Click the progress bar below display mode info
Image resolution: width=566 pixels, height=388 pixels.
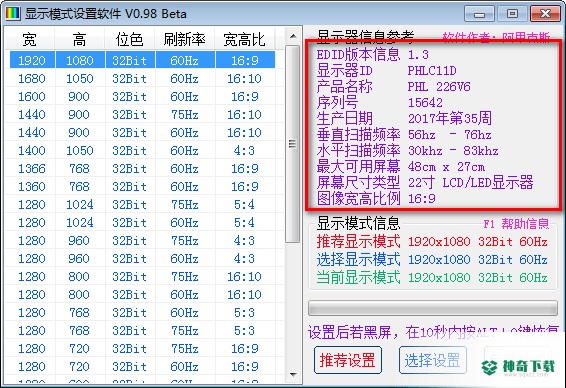click(432, 308)
